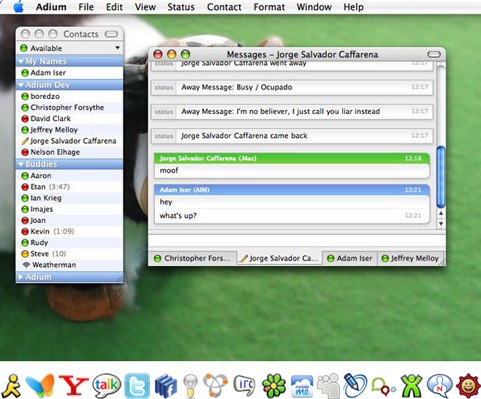Collapse the Buddies group

pos(21,164)
